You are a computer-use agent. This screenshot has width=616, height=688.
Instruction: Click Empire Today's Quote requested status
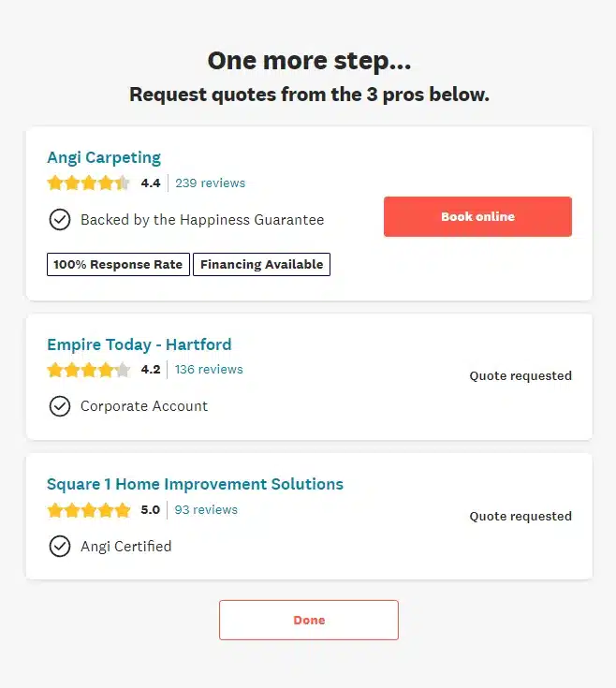point(521,376)
